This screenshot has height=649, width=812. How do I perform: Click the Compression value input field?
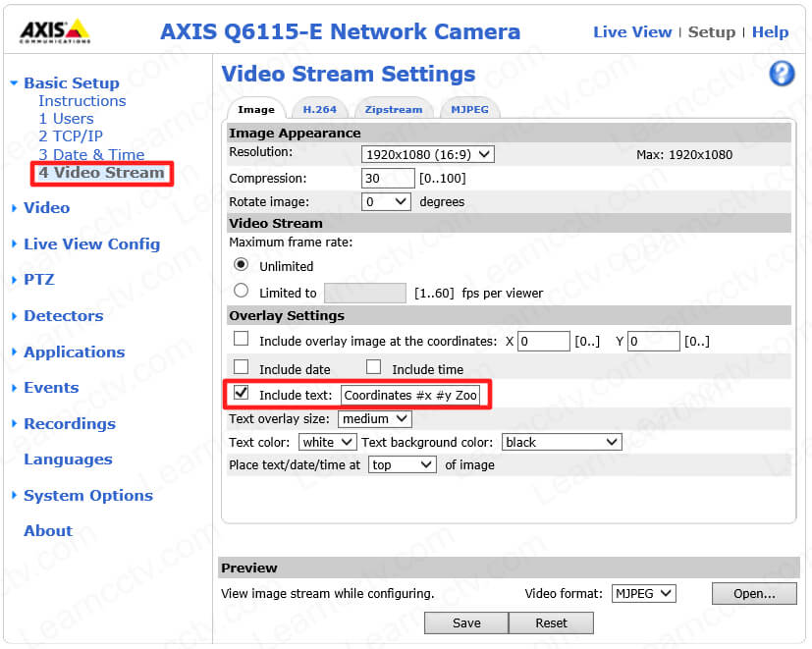tap(388, 178)
